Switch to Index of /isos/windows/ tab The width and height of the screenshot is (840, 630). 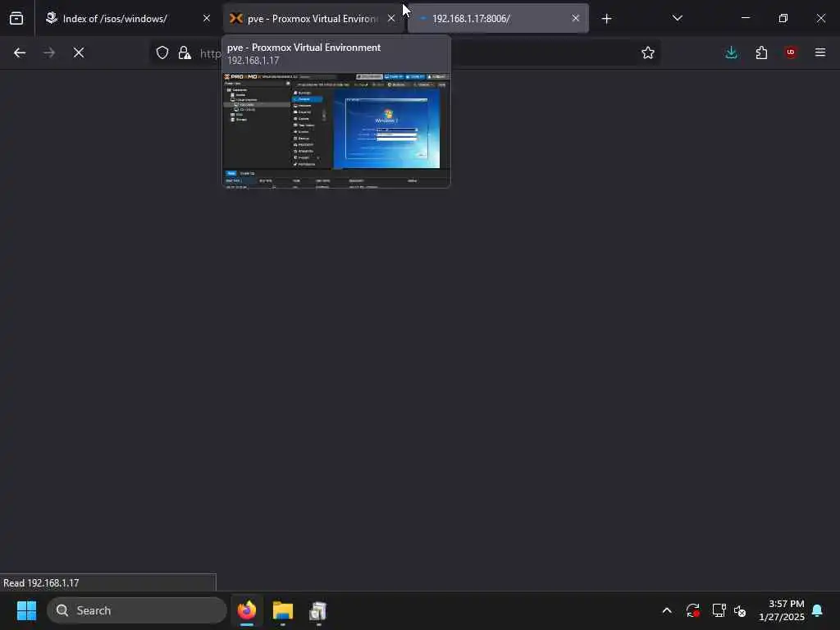(129, 18)
